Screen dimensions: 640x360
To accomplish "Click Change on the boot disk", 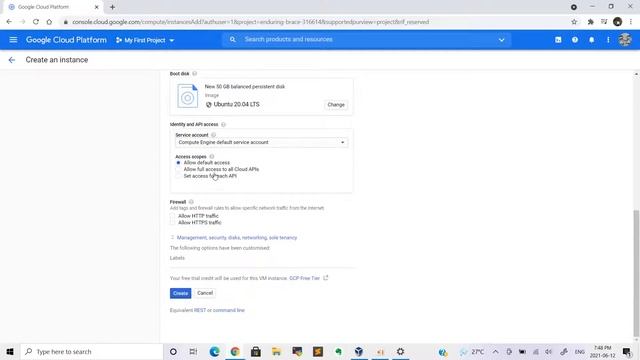I will coord(336,105).
